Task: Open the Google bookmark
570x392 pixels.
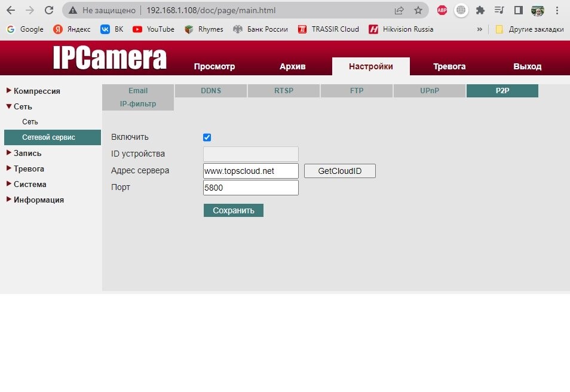Action: click(x=25, y=29)
